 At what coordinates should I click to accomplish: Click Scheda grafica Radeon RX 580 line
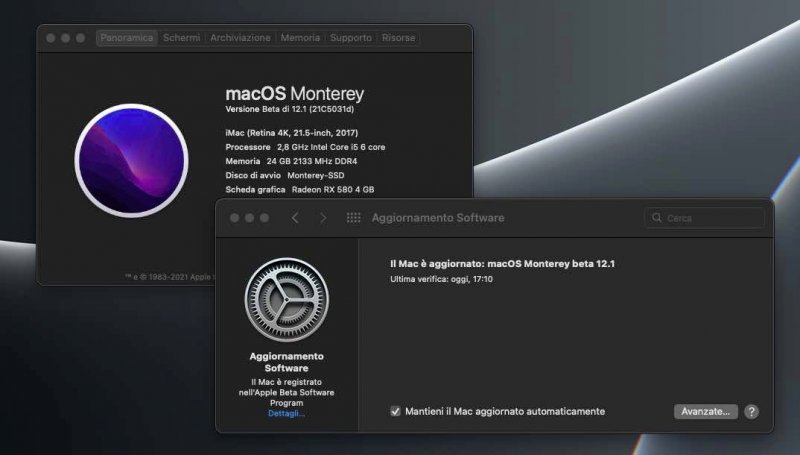coord(299,190)
